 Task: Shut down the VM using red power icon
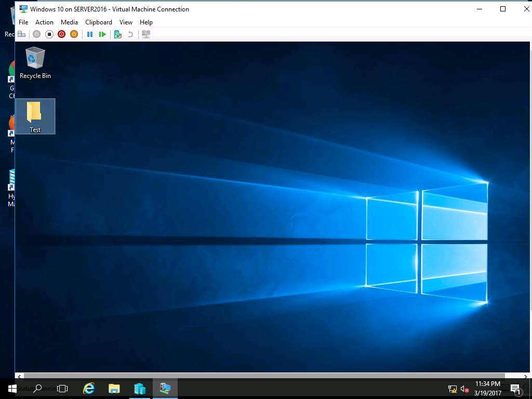point(61,34)
